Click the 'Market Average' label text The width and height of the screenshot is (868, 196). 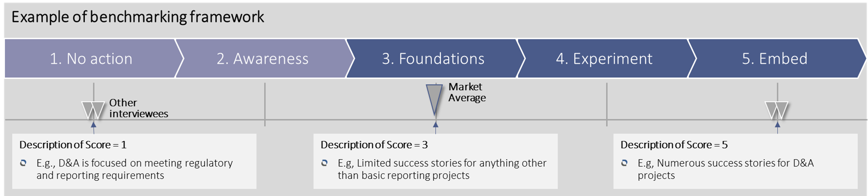[467, 92]
